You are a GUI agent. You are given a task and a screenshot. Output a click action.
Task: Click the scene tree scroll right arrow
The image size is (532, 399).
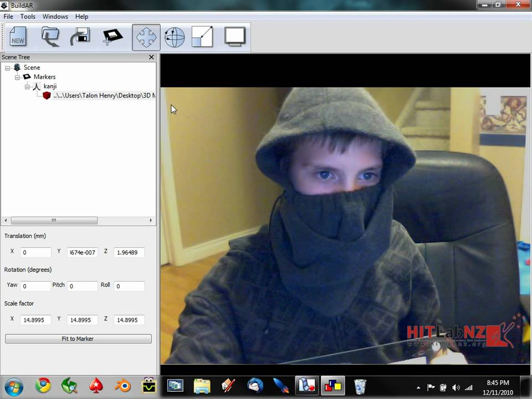151,221
